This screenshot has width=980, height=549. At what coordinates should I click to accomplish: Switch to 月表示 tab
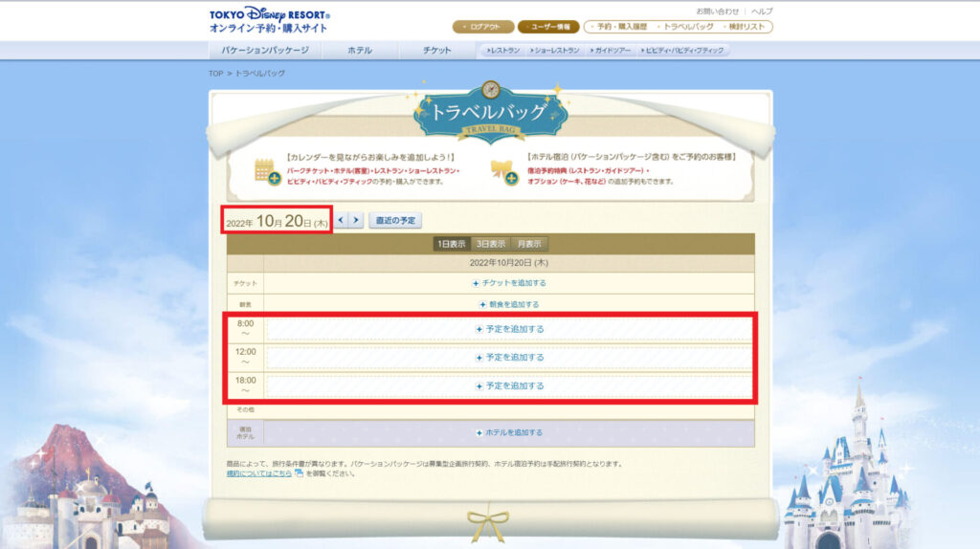(529, 244)
